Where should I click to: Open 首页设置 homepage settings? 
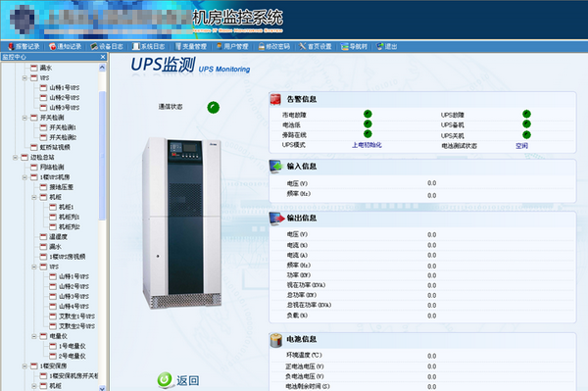coord(316,46)
